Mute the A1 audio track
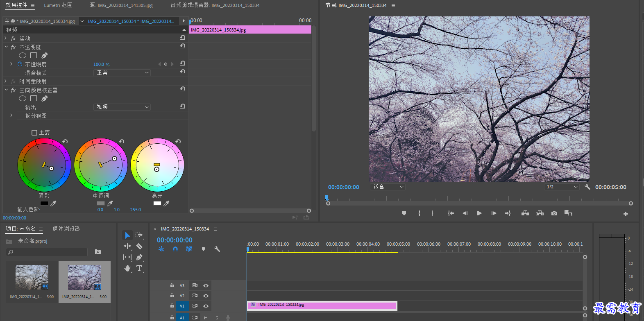This screenshot has width=644, height=321. [206, 318]
